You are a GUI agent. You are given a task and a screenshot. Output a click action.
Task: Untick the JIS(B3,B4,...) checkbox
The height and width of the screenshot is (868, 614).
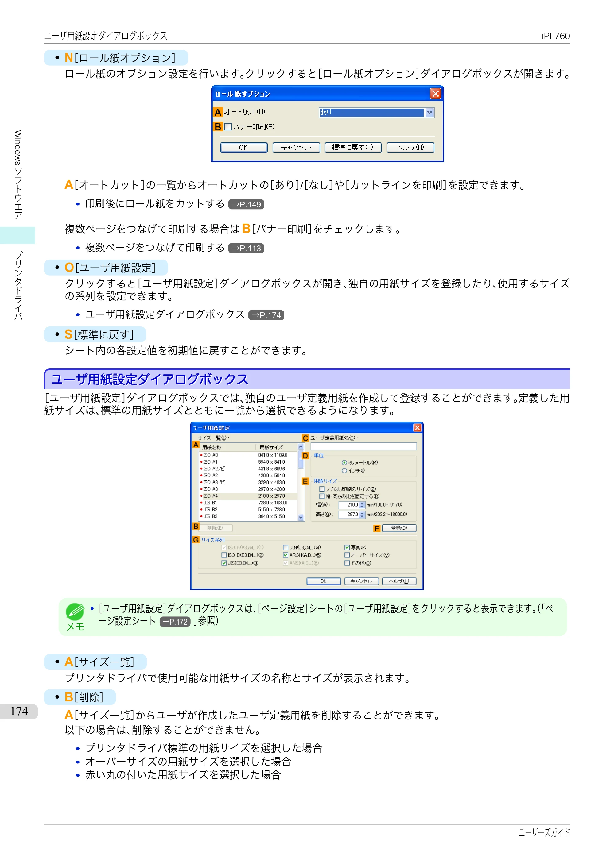tap(224, 563)
